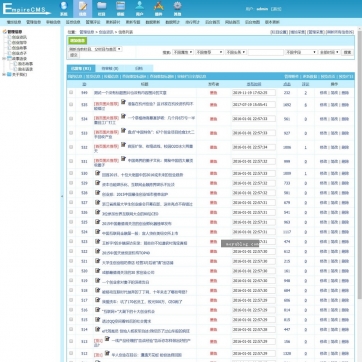Screen dimensions: 362x362
Task: Click the green add information button
Action: click(78, 41)
